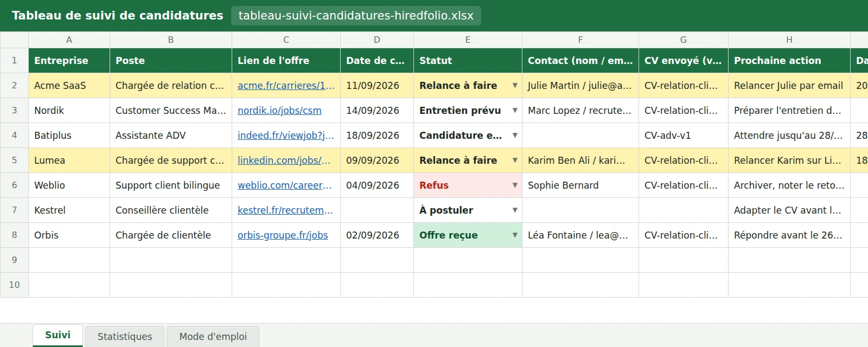
Task: Select row 1 header number
Action: click(14, 61)
